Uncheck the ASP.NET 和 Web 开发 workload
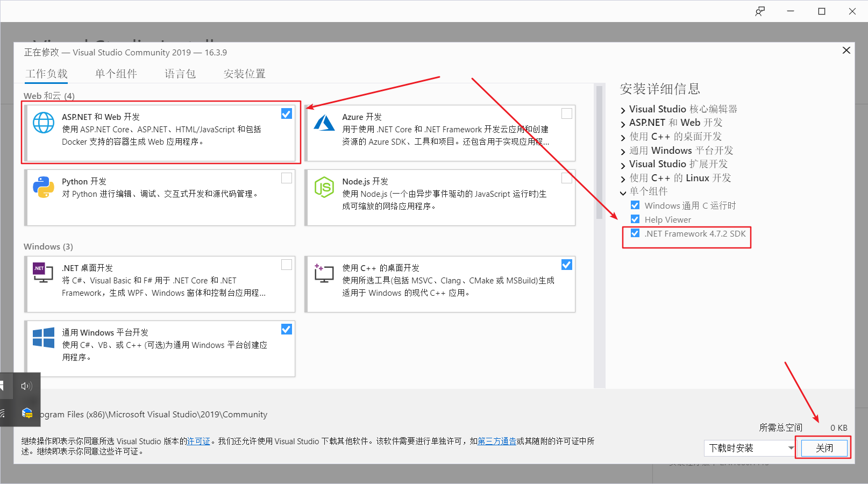 (287, 113)
